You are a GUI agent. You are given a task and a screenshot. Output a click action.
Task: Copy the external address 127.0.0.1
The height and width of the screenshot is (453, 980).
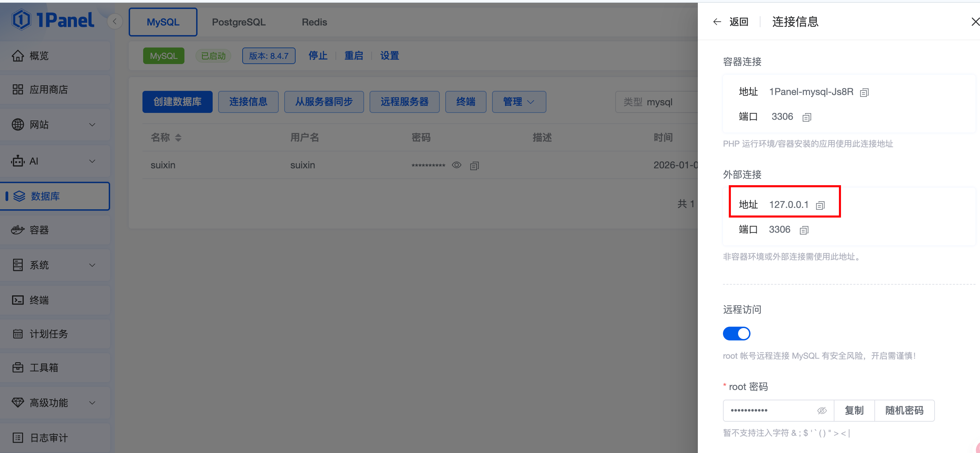coord(820,206)
